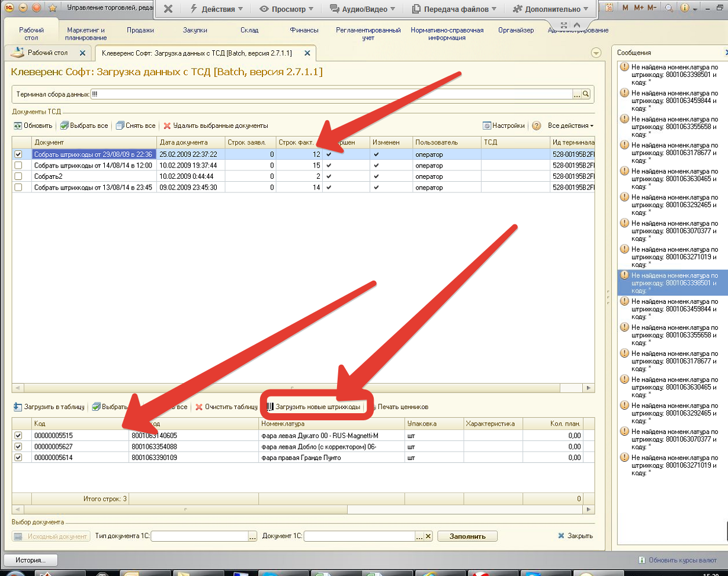The image size is (728, 576).
Task: Open the Тип документа 1С selection button
Action: pos(252,536)
